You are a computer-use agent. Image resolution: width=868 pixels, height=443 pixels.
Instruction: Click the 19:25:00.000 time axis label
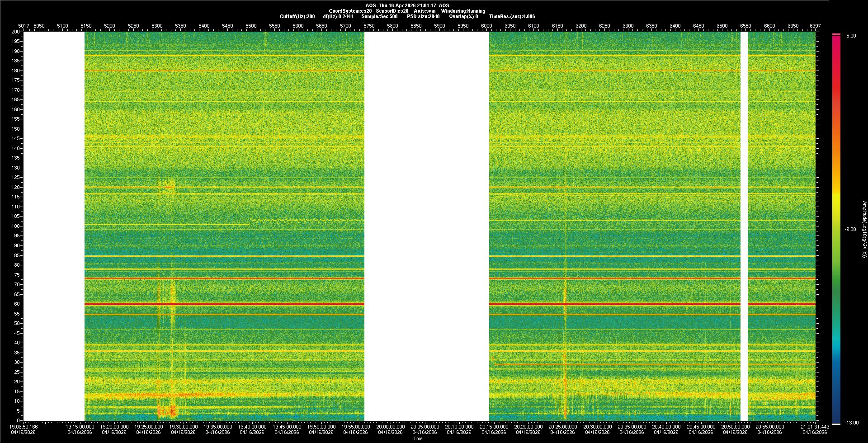pyautogui.click(x=149, y=426)
